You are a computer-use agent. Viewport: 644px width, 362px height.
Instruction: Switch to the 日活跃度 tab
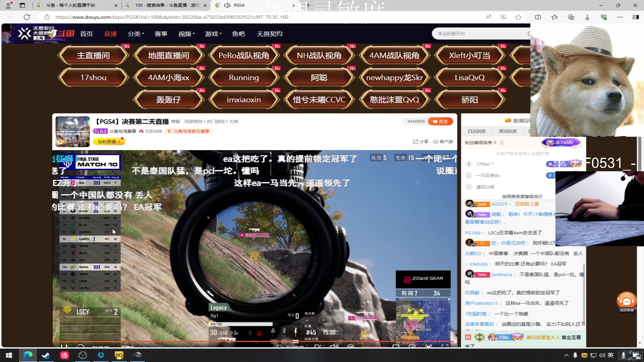click(x=477, y=131)
